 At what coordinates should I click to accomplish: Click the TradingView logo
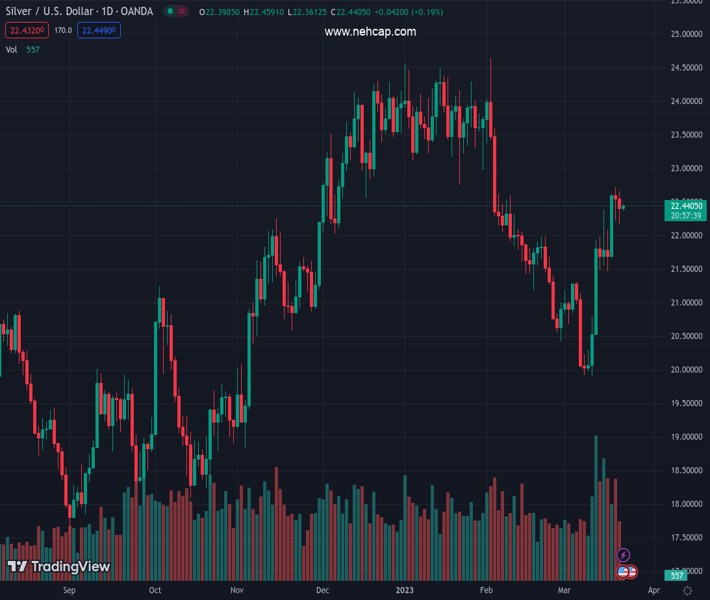coord(59,567)
